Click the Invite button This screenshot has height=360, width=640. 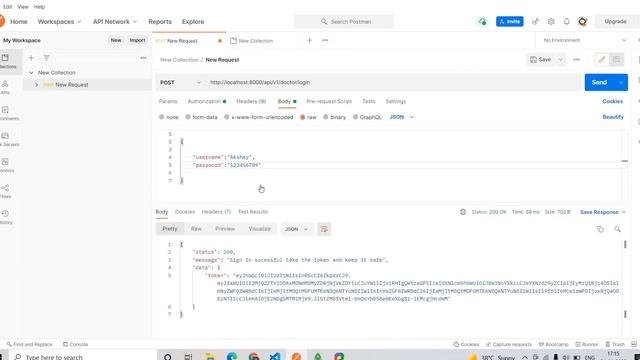[x=509, y=22]
